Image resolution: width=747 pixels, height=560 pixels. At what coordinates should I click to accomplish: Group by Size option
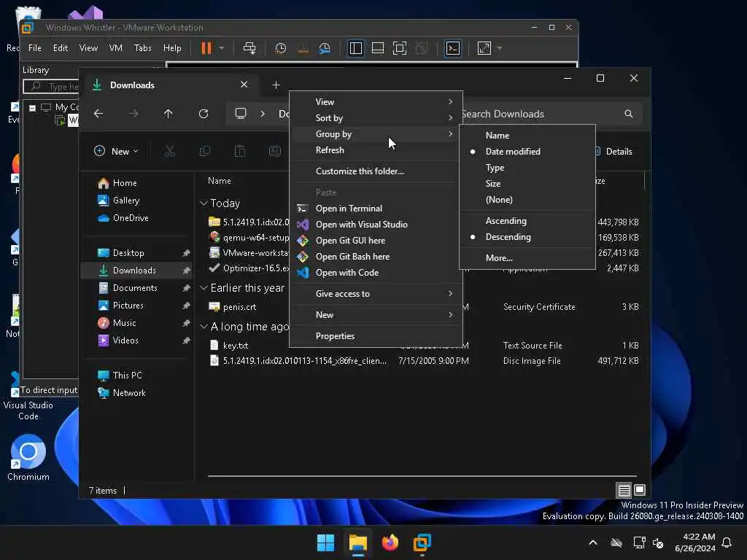(x=527, y=184)
